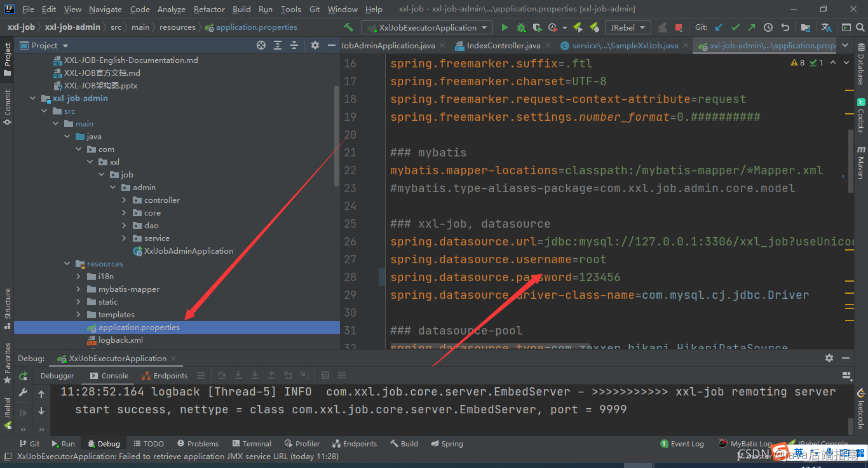The image size is (868, 468).
Task: Click resources breadcrumb in navigation bar
Action: click(177, 27)
